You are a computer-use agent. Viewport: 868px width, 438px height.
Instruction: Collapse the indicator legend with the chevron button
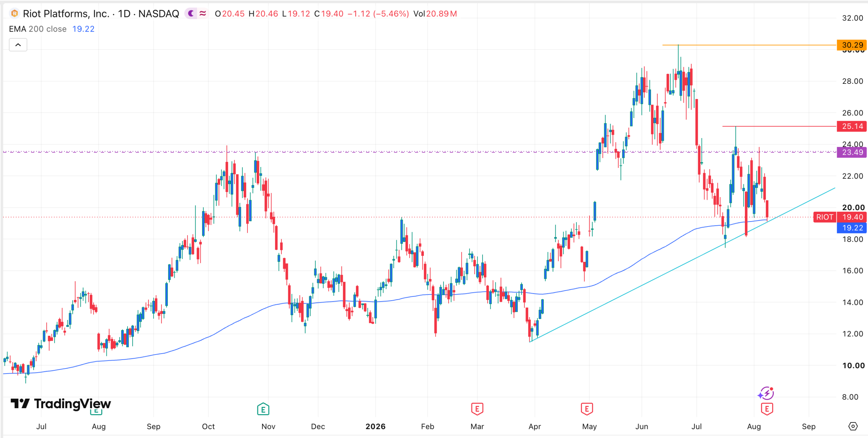[x=18, y=45]
